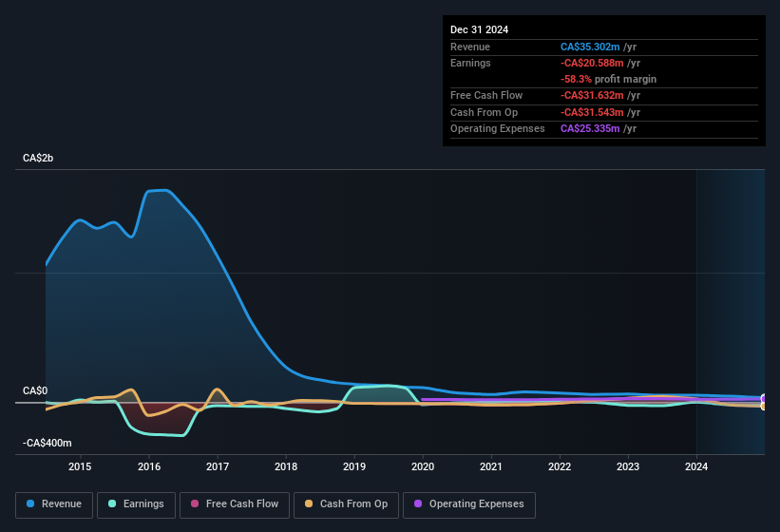Click the -CA$31.632m free cash flow value
Viewport: 780px width, 532px height.
(x=592, y=95)
